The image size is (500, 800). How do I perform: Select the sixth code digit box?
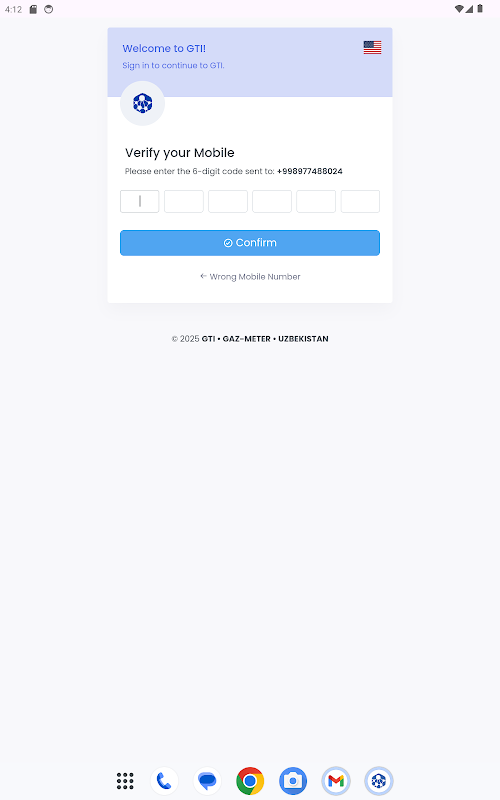(x=360, y=201)
